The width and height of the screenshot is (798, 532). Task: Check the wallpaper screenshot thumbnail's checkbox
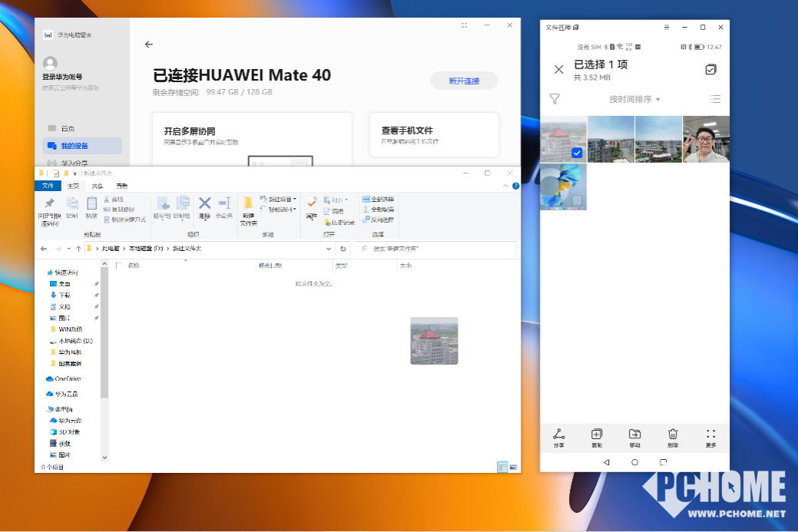[577, 200]
